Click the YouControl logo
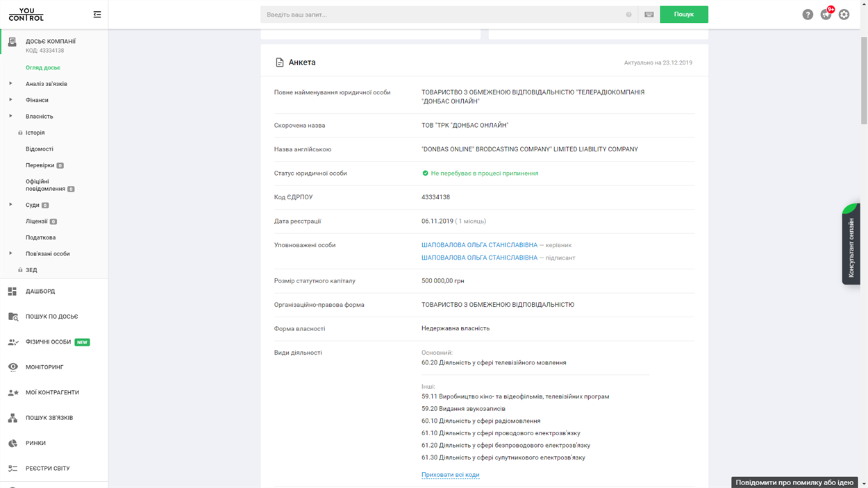This screenshot has height=488, width=868. 26,15
